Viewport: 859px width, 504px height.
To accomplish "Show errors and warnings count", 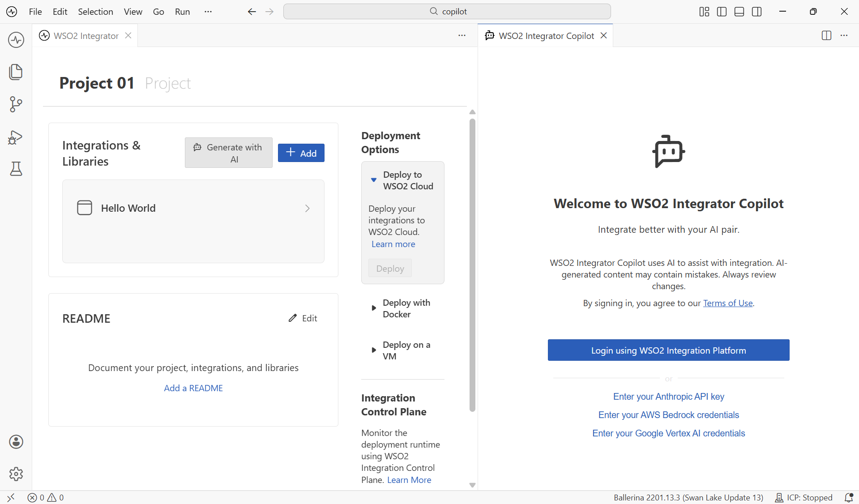I will click(46, 497).
